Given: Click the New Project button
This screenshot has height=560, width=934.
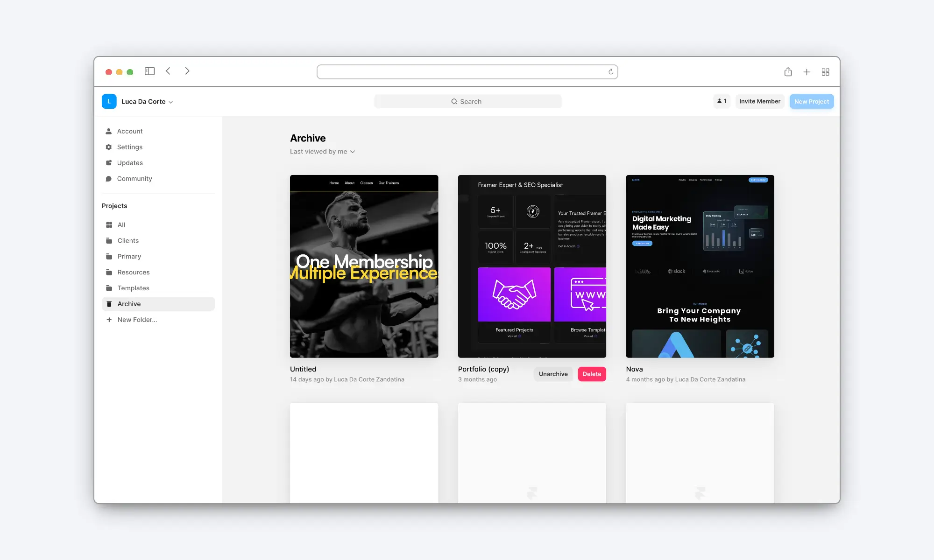Looking at the screenshot, I should 811,101.
